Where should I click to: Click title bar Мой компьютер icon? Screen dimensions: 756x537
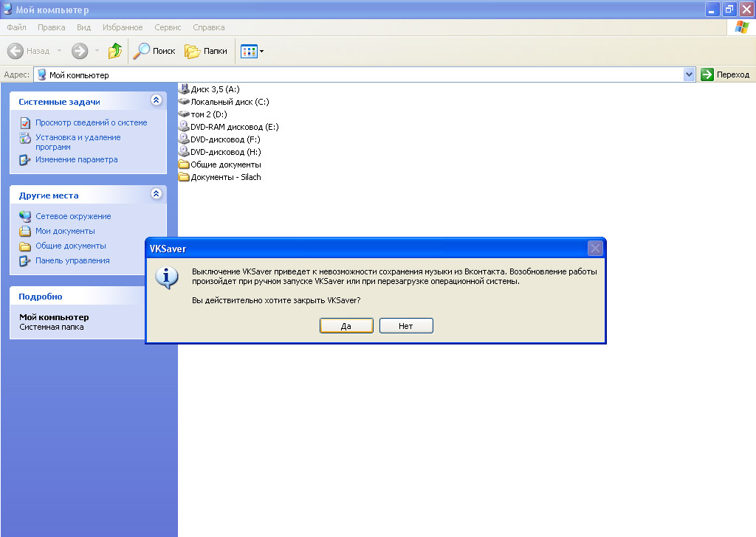pyautogui.click(x=8, y=9)
